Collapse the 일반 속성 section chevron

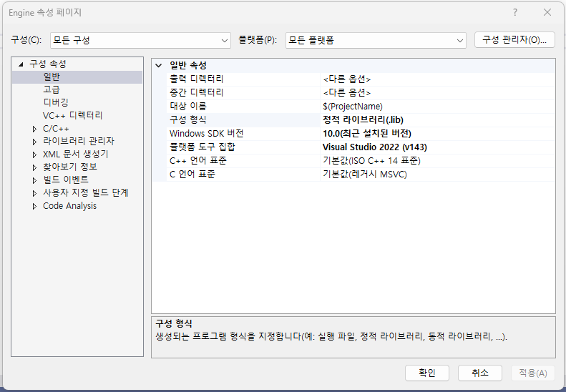[158, 66]
